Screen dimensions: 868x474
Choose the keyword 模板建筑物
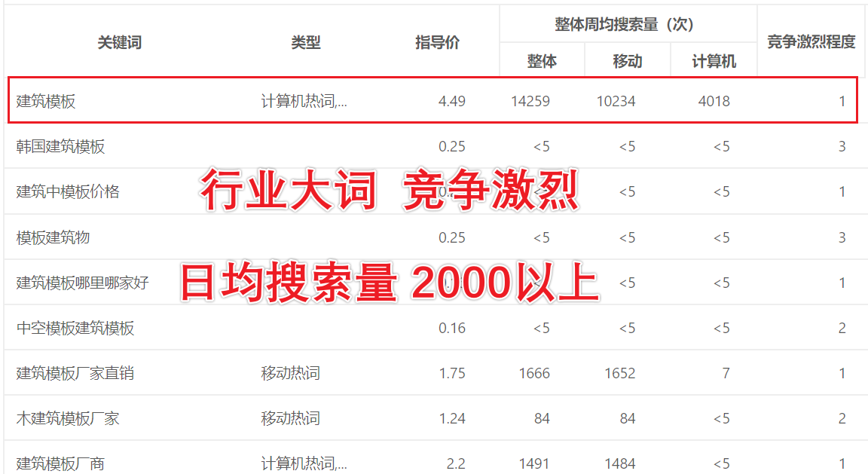(53, 237)
